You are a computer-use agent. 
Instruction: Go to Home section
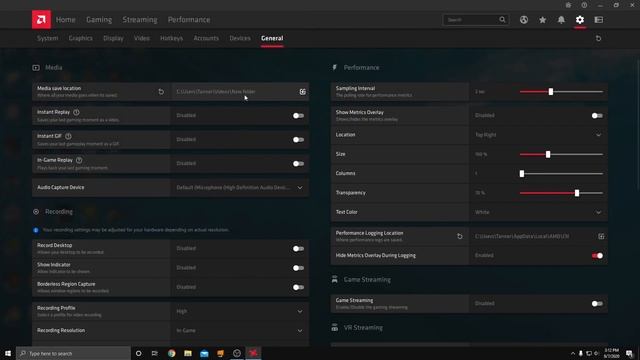point(66,20)
